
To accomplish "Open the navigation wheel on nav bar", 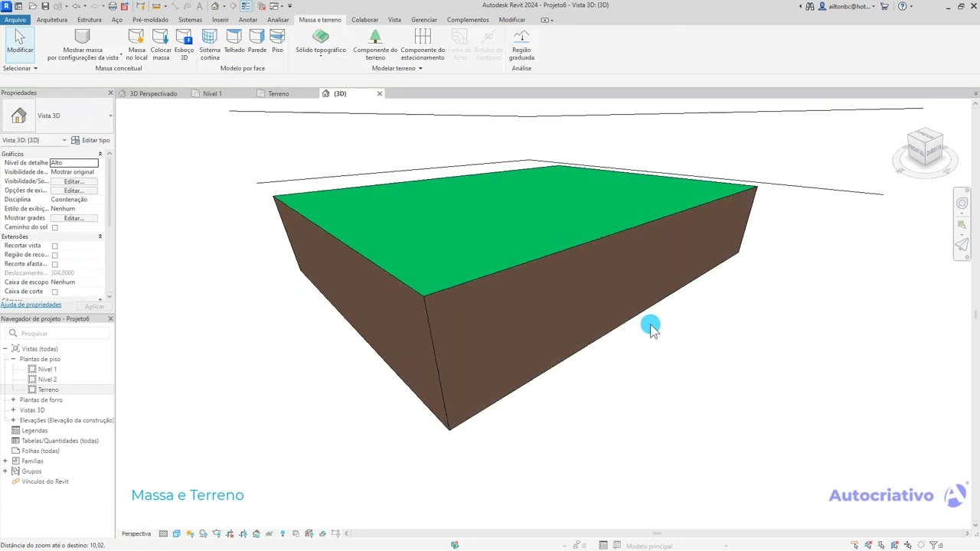I will click(x=962, y=203).
